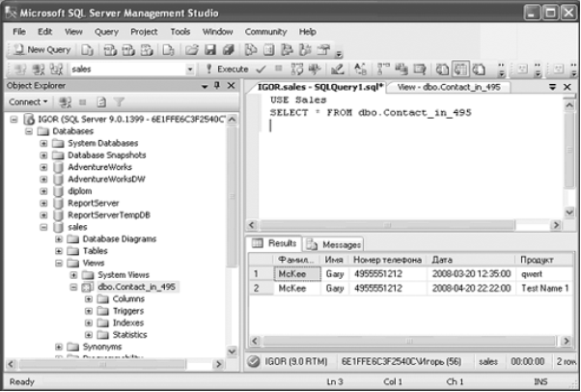Click the Execute button
Screen dimensions: 581x392
[227, 70]
